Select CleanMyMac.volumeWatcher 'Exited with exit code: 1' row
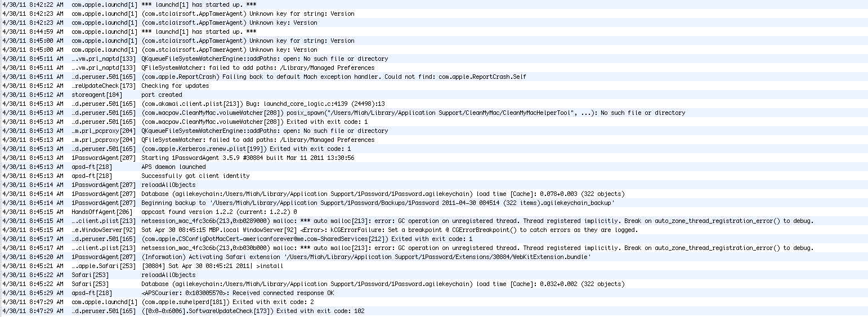Screen dimensions: 868x317 click(x=434, y=122)
